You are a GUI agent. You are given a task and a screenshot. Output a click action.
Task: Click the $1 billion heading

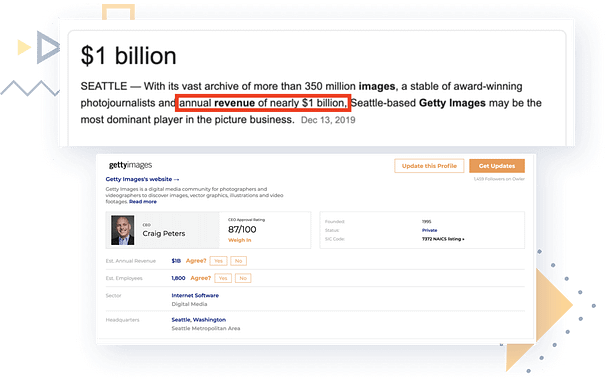click(x=129, y=55)
